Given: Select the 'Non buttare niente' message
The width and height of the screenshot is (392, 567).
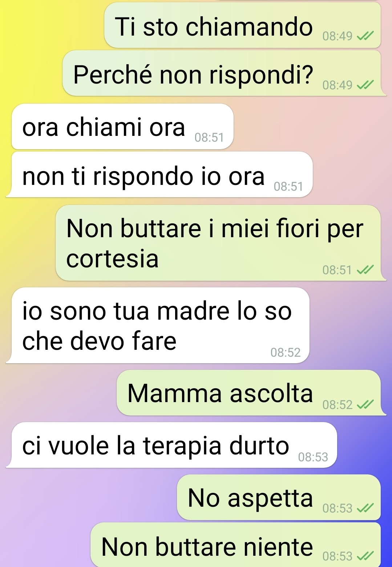Looking at the screenshot, I should click(235, 544).
